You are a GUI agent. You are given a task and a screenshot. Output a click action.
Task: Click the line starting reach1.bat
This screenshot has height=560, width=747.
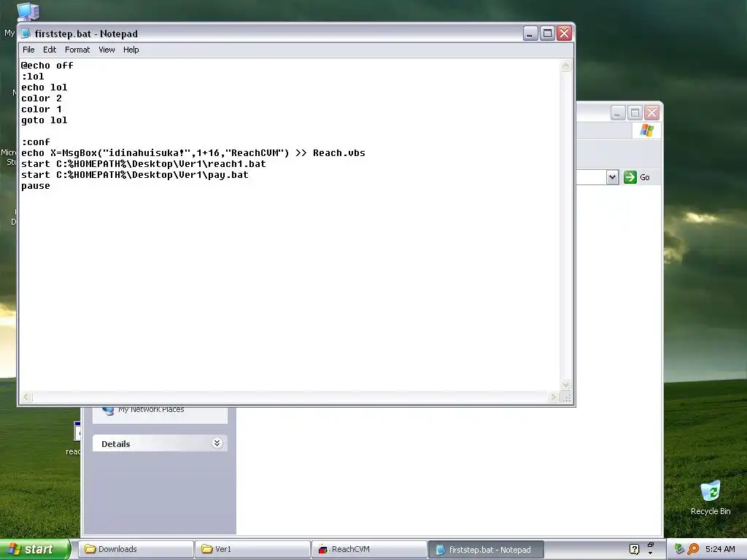point(144,164)
